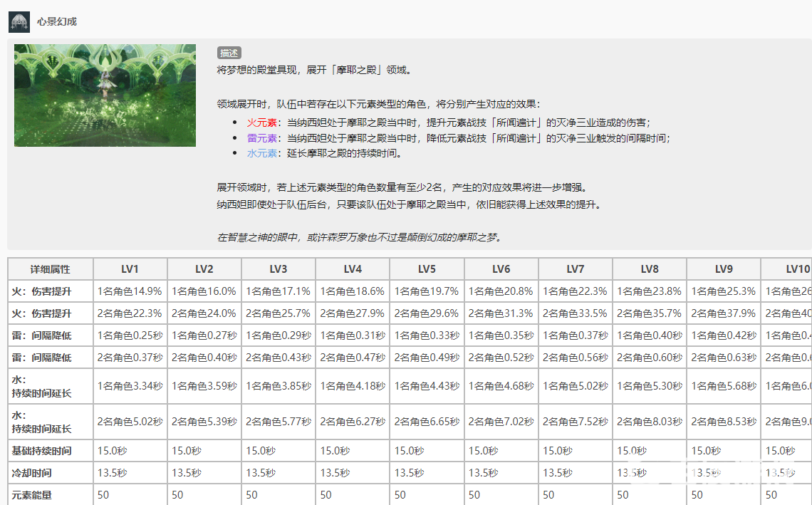
Task: Click cell 1名角色0.35秒
Action: tap(501, 335)
